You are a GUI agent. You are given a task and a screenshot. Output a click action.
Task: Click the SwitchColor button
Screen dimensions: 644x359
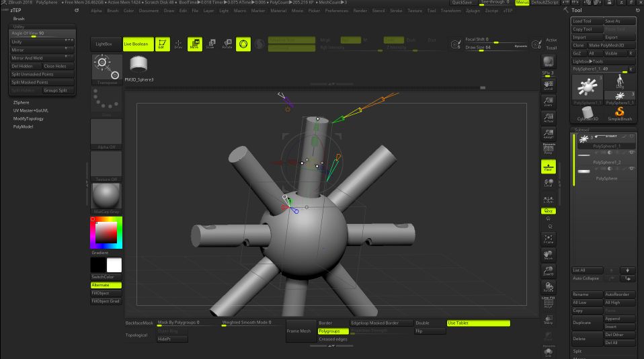pos(106,277)
